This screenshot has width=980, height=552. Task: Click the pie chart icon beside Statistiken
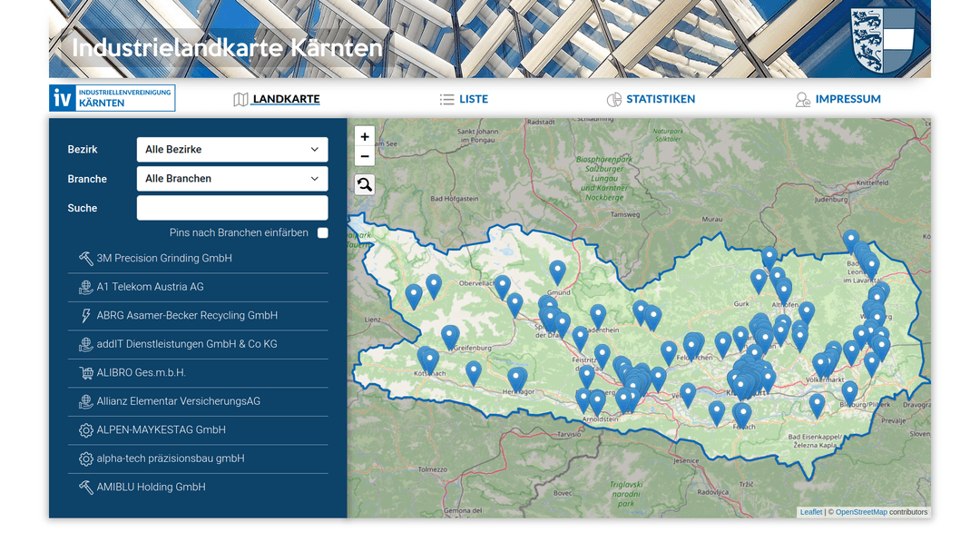[x=614, y=99]
